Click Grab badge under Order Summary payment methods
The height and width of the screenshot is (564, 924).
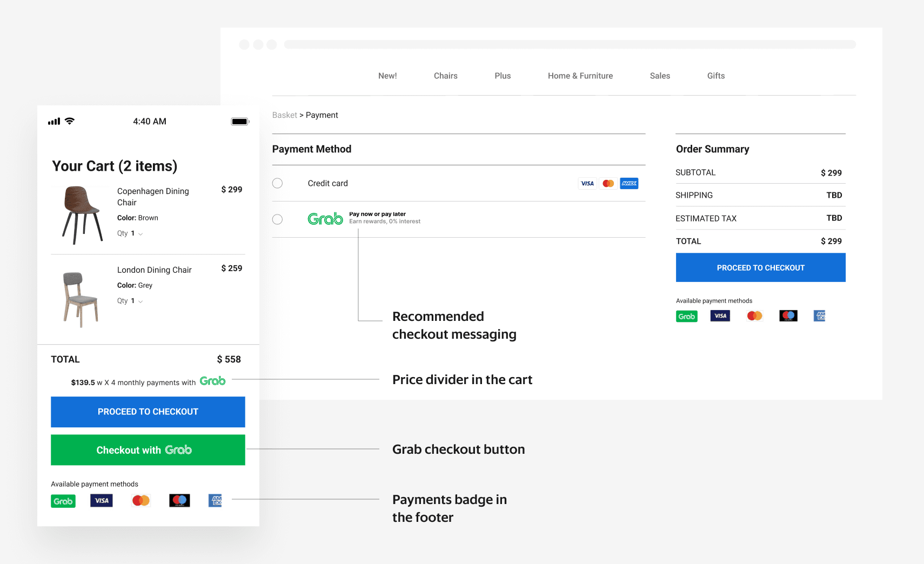tap(686, 317)
